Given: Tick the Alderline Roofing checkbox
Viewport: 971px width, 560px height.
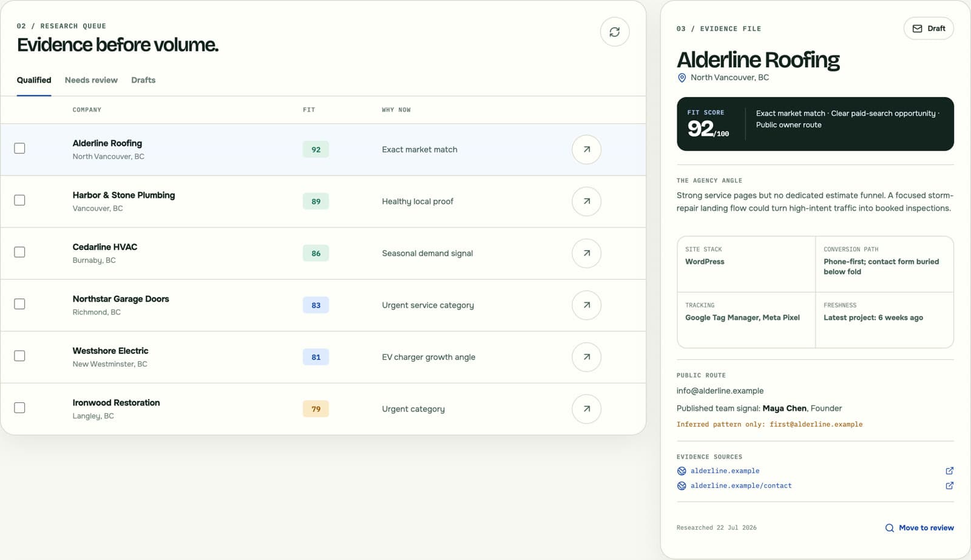Looking at the screenshot, I should point(19,148).
